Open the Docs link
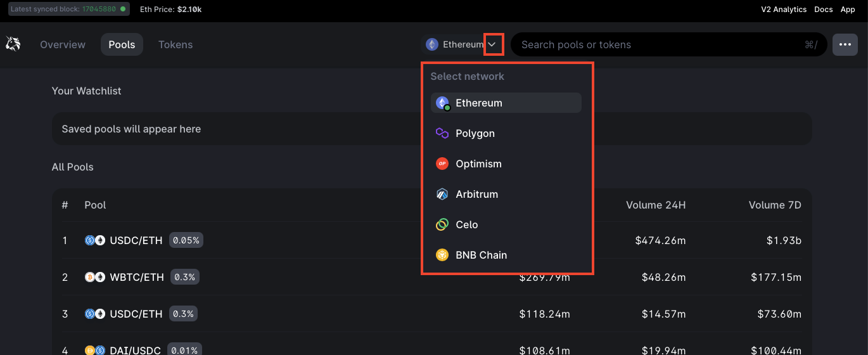 coord(824,10)
